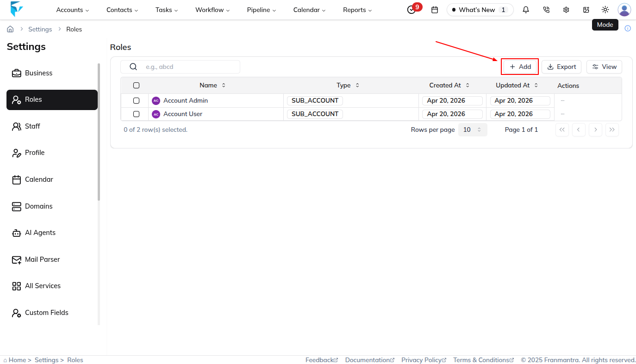Open the Rows per page dropdown
The width and height of the screenshot is (636, 364).
coord(473,130)
